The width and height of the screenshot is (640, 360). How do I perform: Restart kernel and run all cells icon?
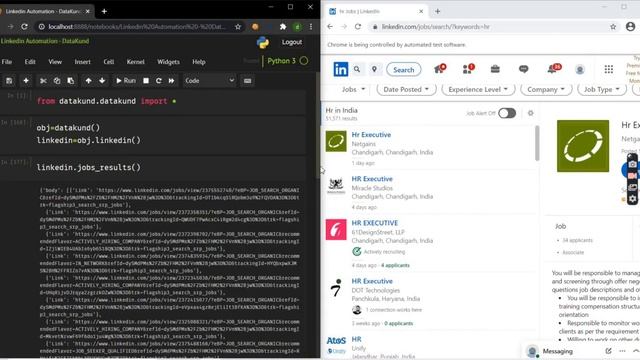(171, 81)
